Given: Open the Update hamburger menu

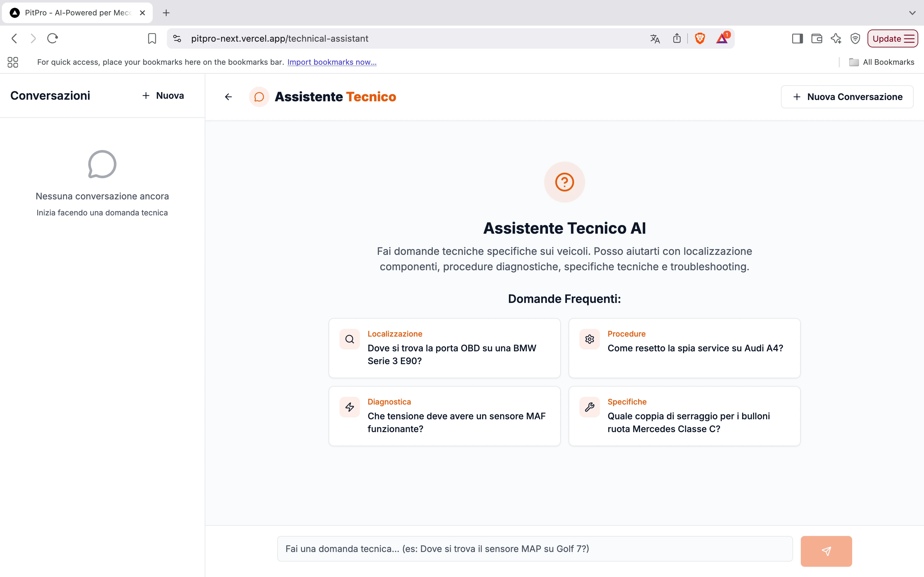Looking at the screenshot, I should [892, 38].
